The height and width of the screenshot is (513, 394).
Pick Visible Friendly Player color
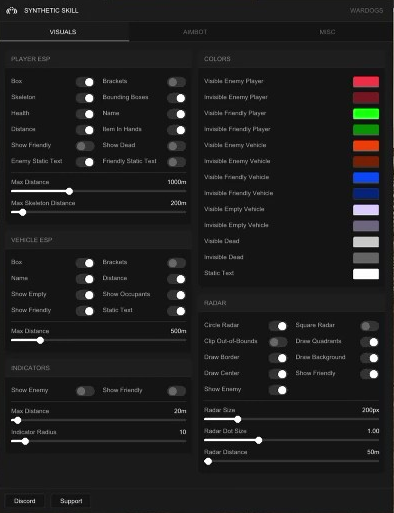[x=366, y=114]
